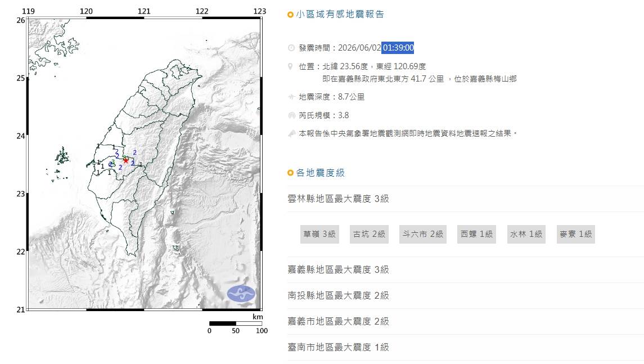The width and height of the screenshot is (644, 364).
Task: Click the note icon beside 本報告係中央氣象署
Action: [x=291, y=133]
